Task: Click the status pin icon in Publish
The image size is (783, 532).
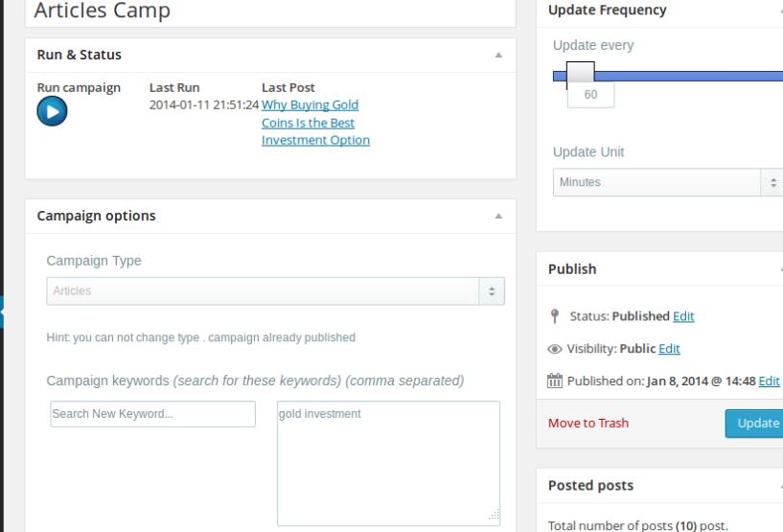Action: (x=555, y=316)
